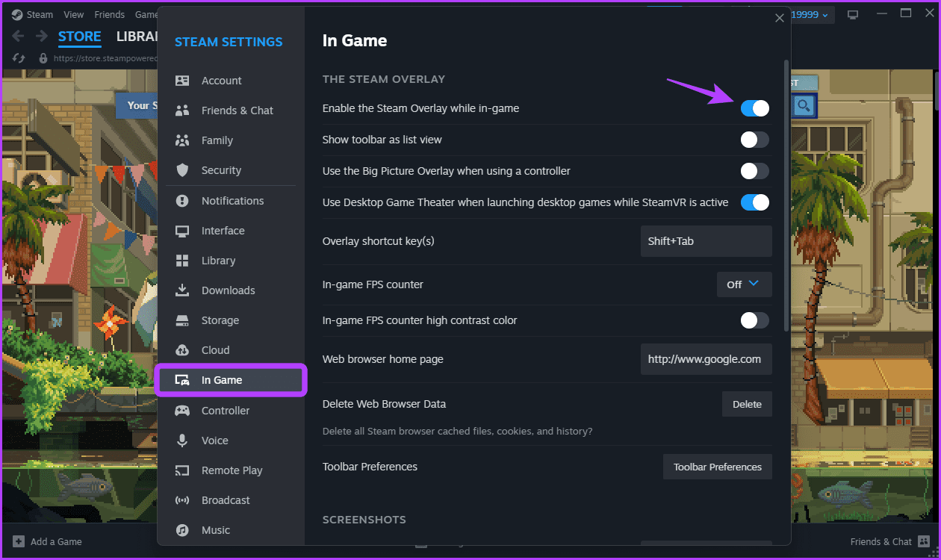Open the View menu

click(x=74, y=14)
